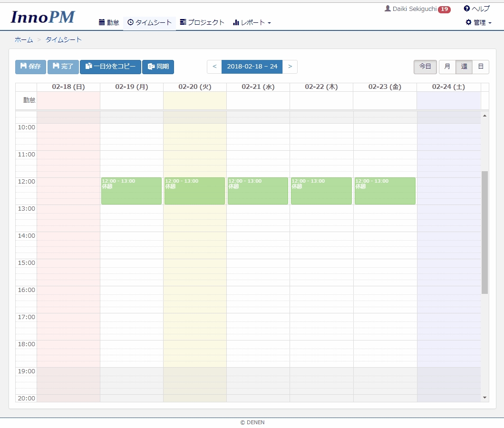This screenshot has height=428, width=504.
Task: Switch to 月 month view
Action: coord(447,67)
